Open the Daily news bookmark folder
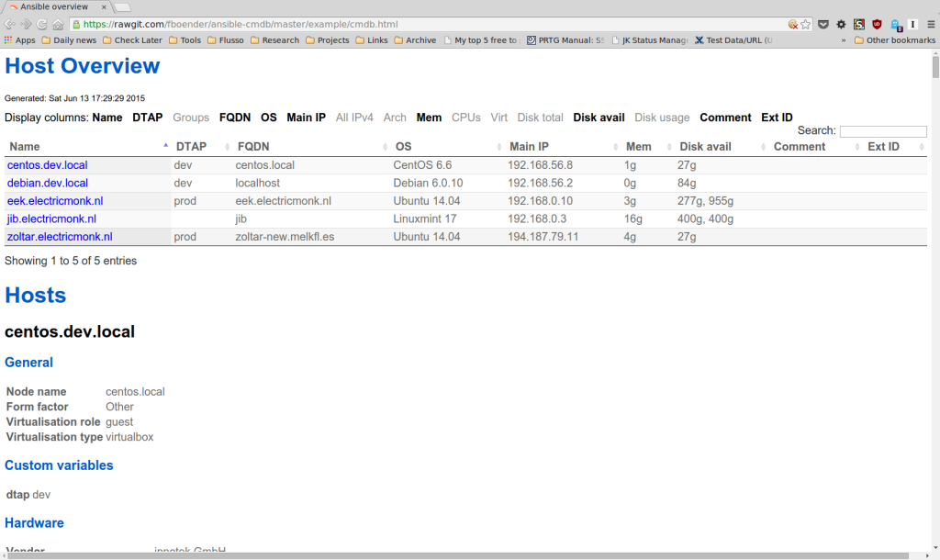This screenshot has width=940, height=560. coord(69,40)
